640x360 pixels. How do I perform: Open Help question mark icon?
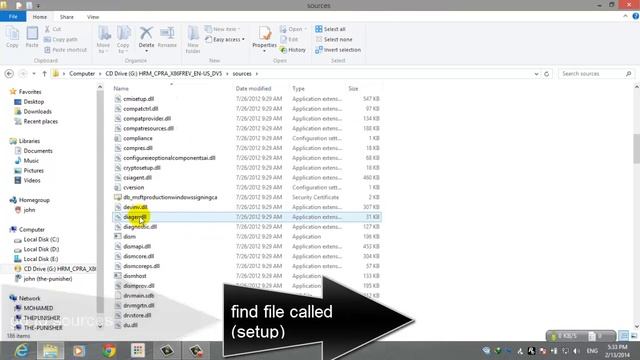[x=636, y=16]
